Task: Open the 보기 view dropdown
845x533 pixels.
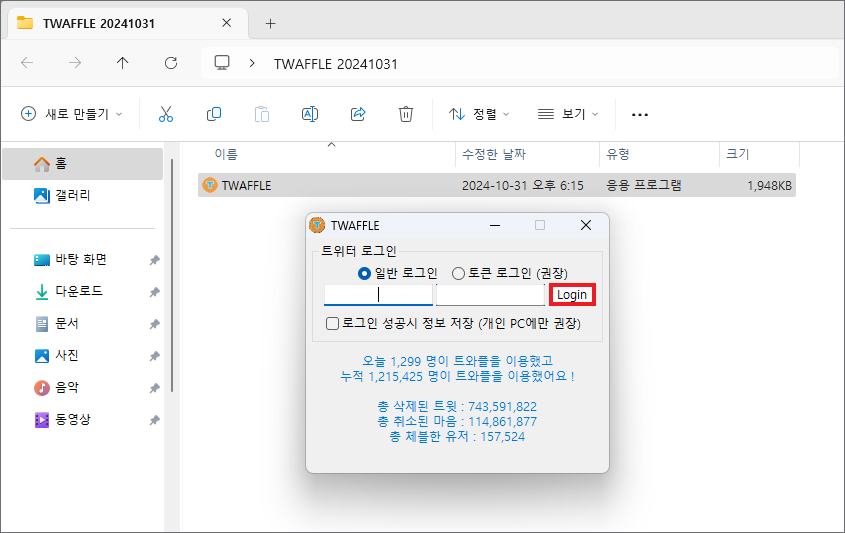Action: coord(568,114)
